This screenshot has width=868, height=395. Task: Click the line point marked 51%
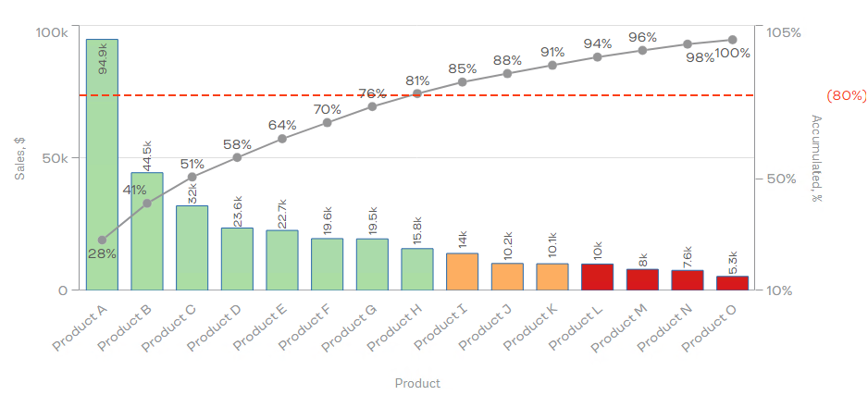point(192,177)
